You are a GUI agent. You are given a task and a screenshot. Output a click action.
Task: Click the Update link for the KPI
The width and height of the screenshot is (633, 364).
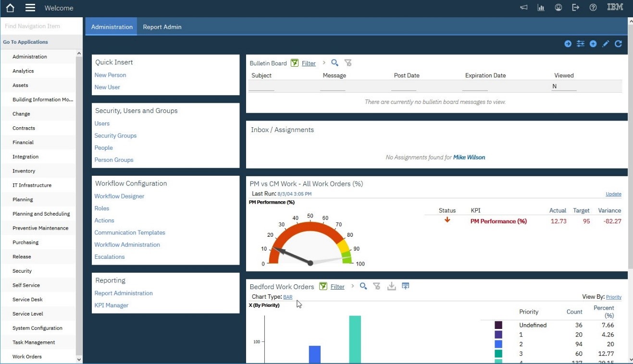tap(613, 194)
